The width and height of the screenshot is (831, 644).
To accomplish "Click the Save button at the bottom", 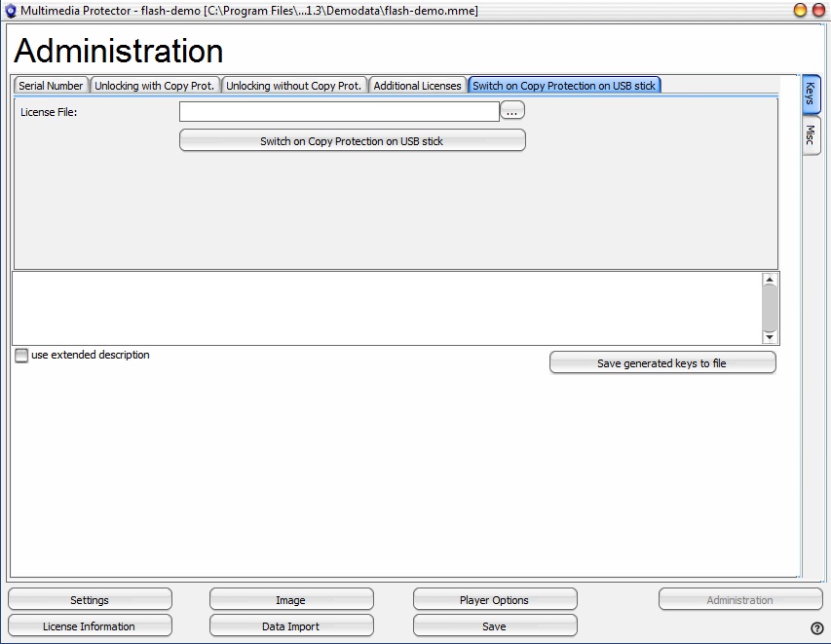I will tap(495, 626).
